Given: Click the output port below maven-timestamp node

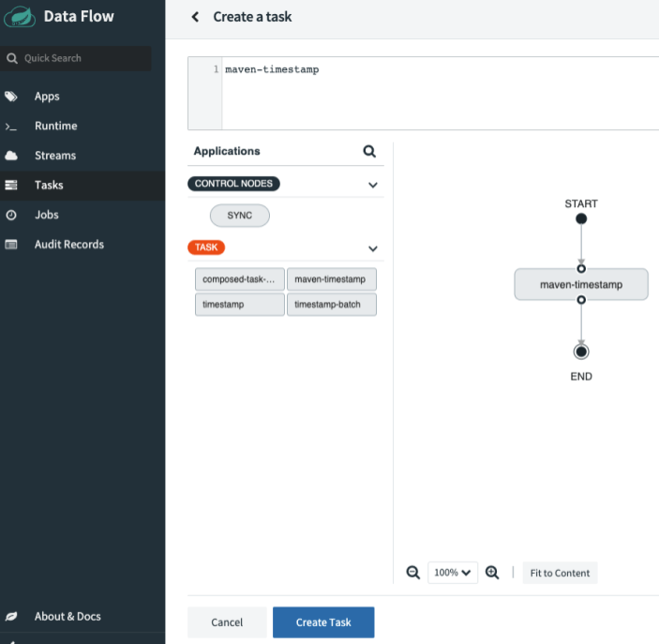Looking at the screenshot, I should 581,300.
